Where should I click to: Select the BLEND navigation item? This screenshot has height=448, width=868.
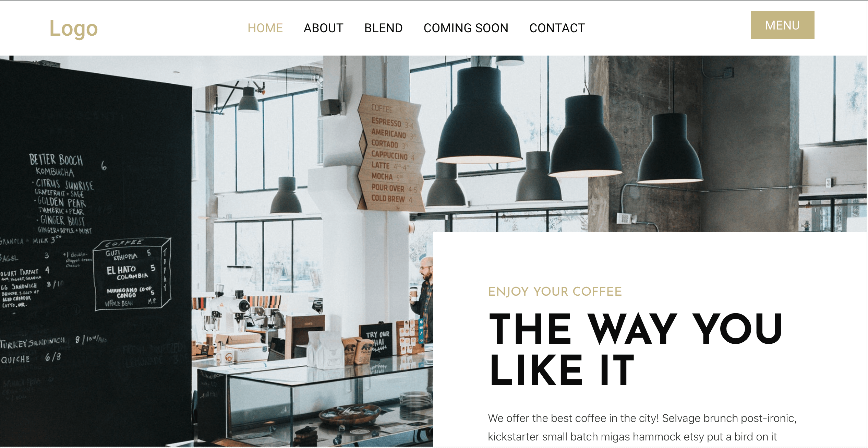384,28
